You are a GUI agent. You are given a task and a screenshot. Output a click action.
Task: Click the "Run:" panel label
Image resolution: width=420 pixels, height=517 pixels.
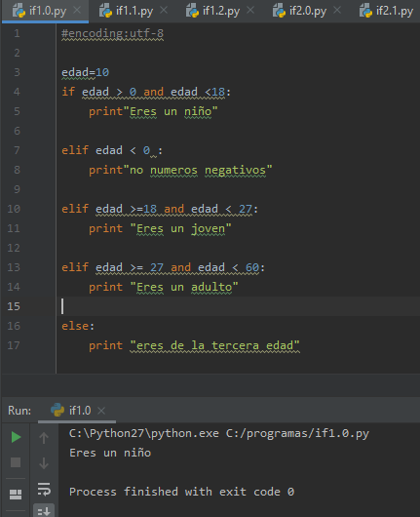(19, 411)
